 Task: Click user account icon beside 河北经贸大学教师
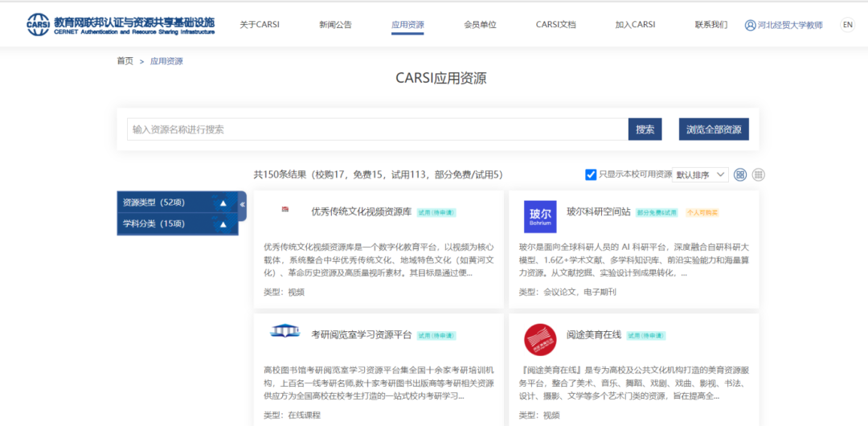click(750, 25)
